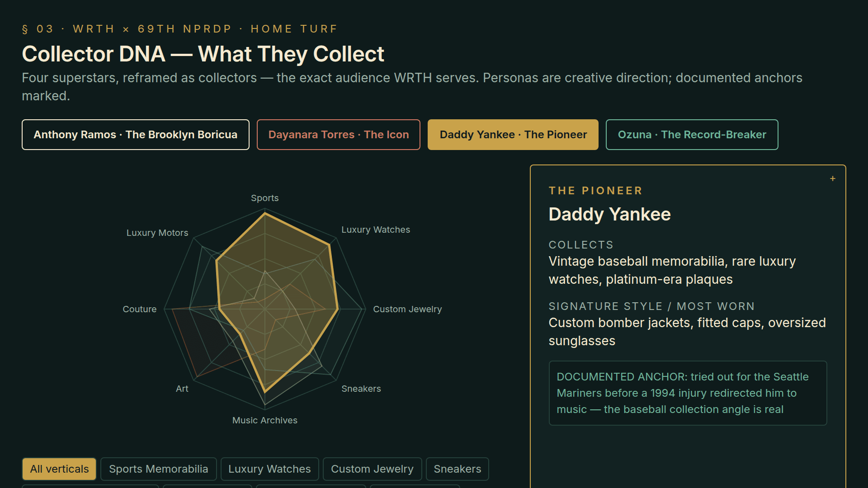Click THE PIONEER eyebrow label
This screenshot has height=488, width=868.
click(595, 191)
